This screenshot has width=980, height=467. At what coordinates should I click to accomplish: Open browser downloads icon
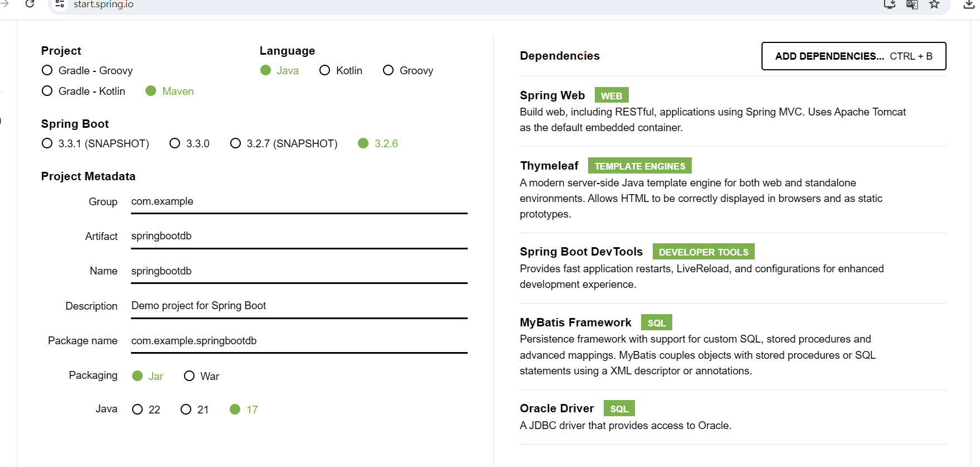point(969,4)
